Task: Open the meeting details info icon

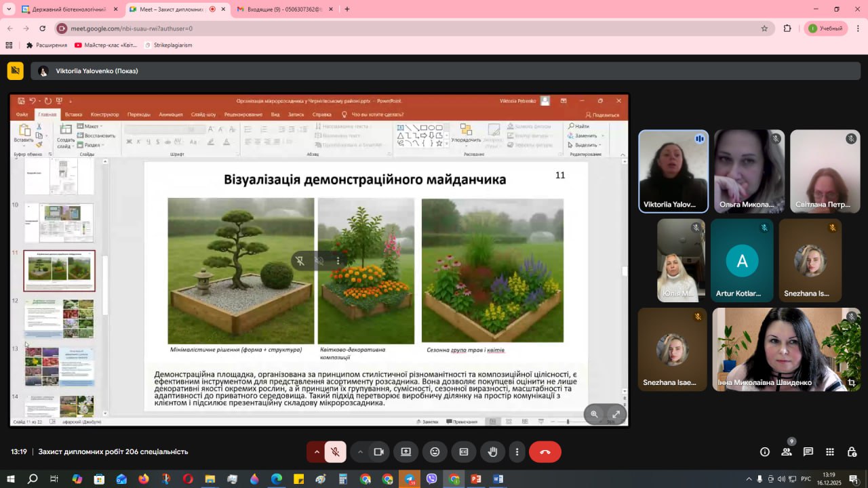Action: pyautogui.click(x=765, y=452)
